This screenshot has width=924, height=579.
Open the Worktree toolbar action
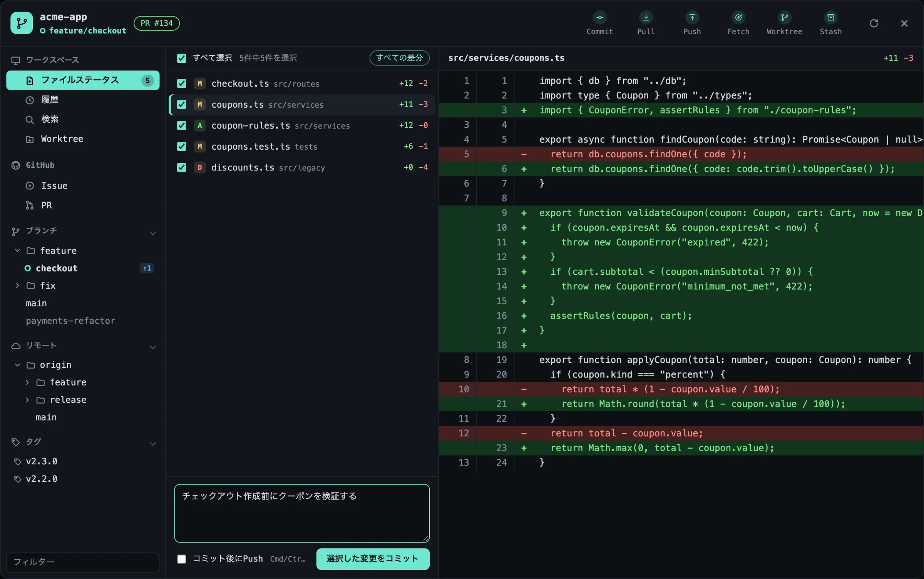784,23
